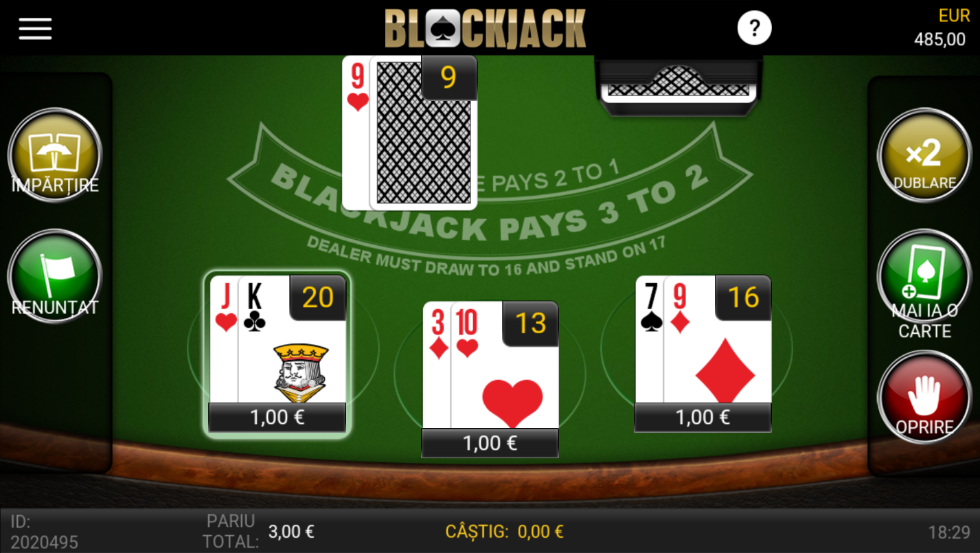This screenshot has height=553, width=980.
Task: Surrender using the Renunțat flag button
Action: (55, 276)
